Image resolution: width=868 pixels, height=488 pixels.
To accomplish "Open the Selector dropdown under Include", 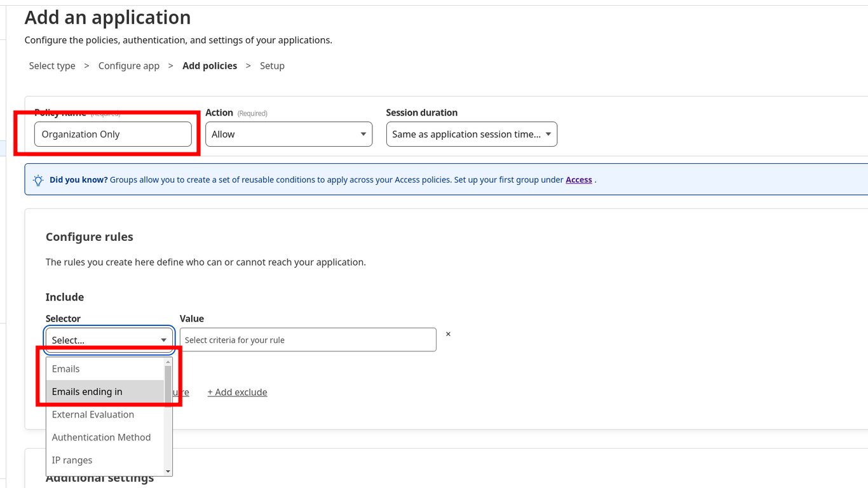I will pyautogui.click(x=109, y=339).
